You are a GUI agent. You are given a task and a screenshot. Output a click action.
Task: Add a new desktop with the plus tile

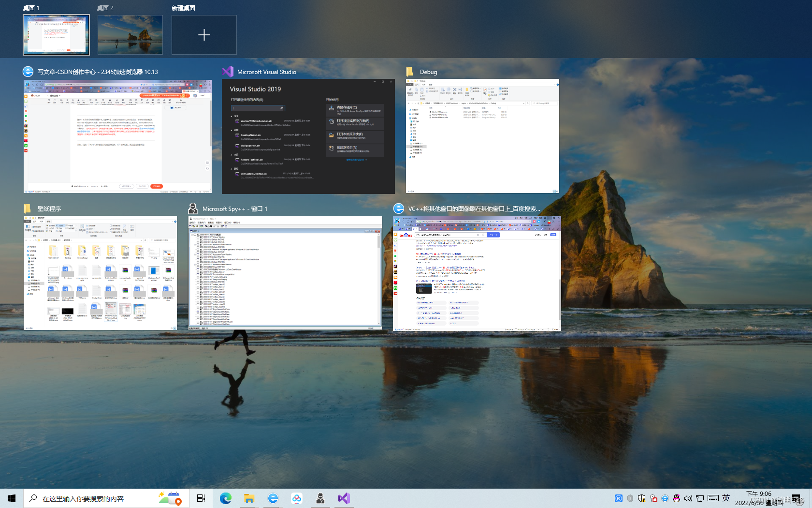pyautogui.click(x=204, y=34)
